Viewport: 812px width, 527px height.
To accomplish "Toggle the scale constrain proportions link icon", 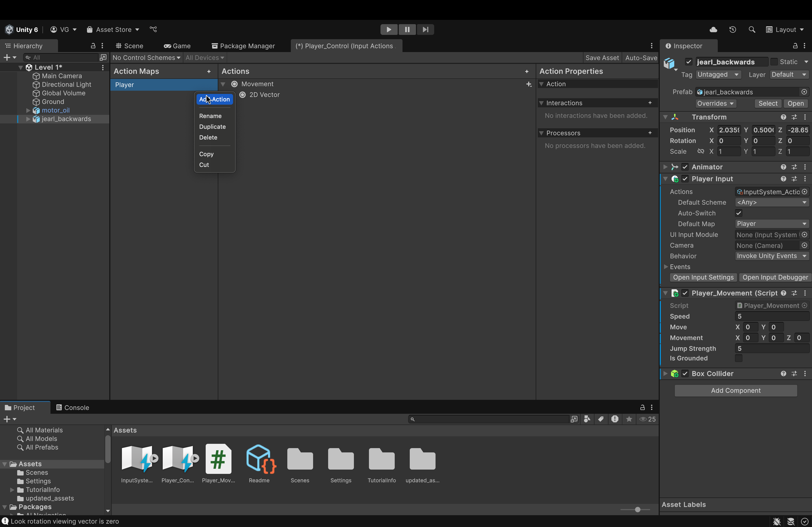I will [701, 151].
